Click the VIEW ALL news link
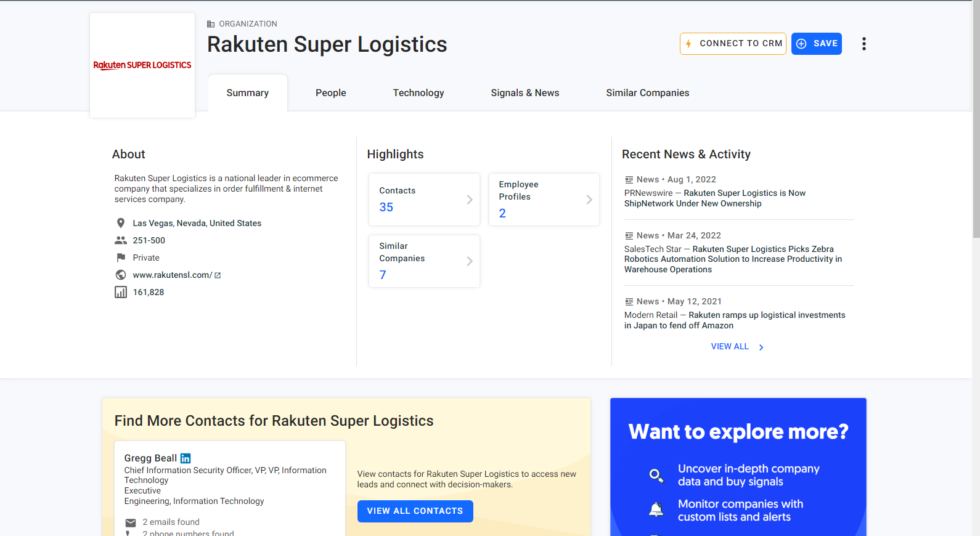 pos(730,347)
